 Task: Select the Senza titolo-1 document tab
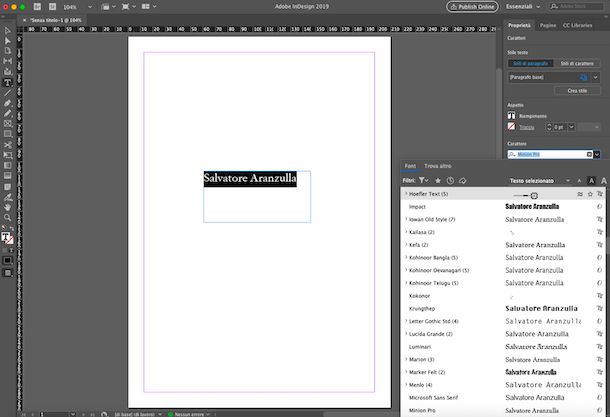(x=56, y=20)
